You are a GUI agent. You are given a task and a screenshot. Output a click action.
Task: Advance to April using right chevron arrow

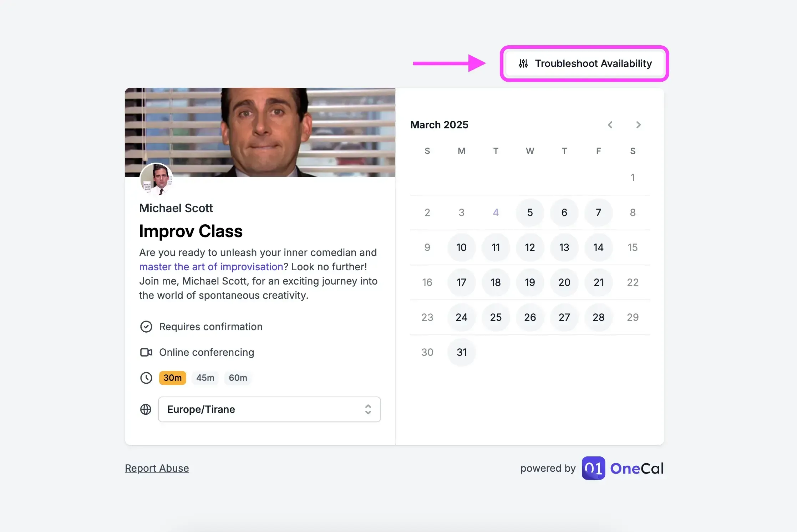638,125
